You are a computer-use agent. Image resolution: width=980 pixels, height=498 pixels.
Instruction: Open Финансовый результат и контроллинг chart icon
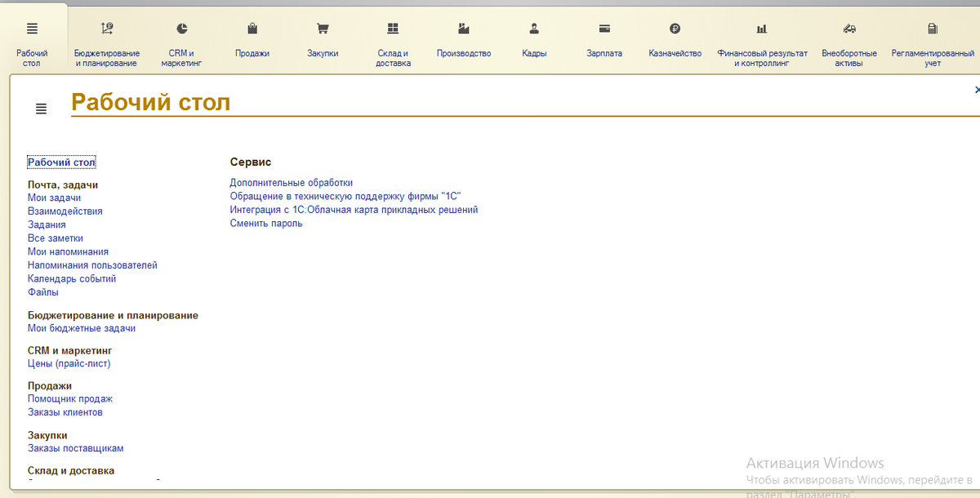coord(762,29)
